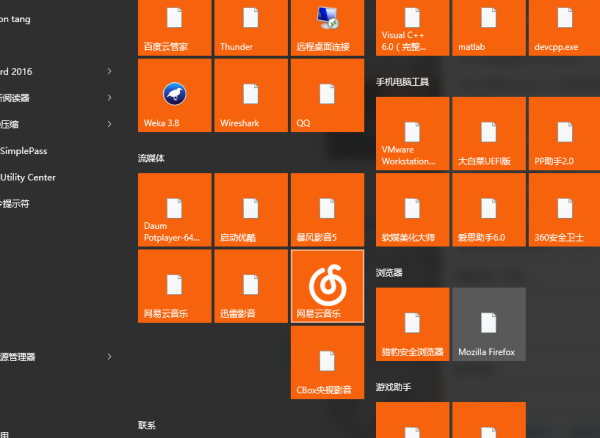
Task: Click the 游戏助手 group header
Action: click(x=393, y=387)
